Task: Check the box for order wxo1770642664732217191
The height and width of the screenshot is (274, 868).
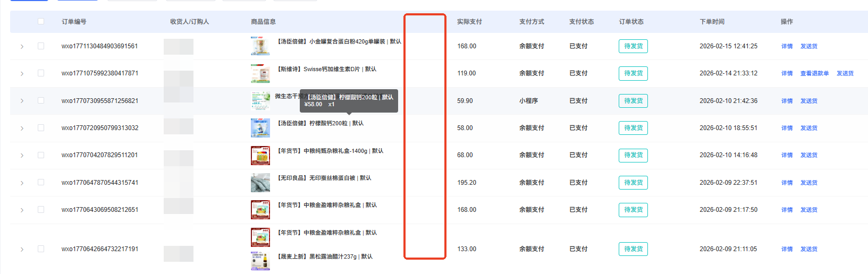Action: (41, 249)
